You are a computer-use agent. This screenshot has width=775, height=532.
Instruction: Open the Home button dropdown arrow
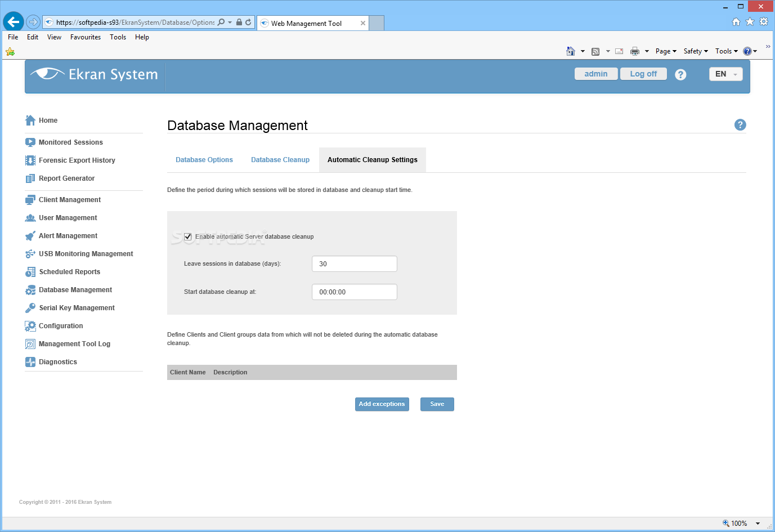tap(583, 51)
